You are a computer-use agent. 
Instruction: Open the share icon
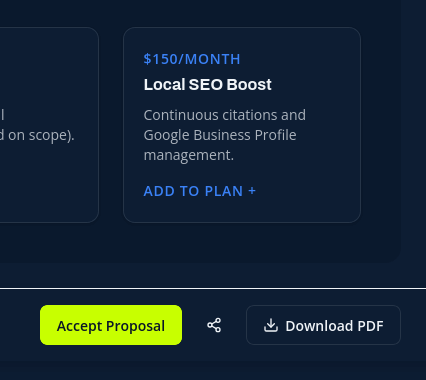[x=214, y=325]
